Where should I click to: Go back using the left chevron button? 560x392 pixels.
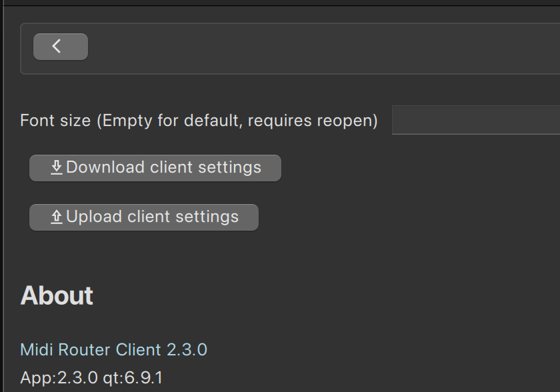(x=61, y=47)
